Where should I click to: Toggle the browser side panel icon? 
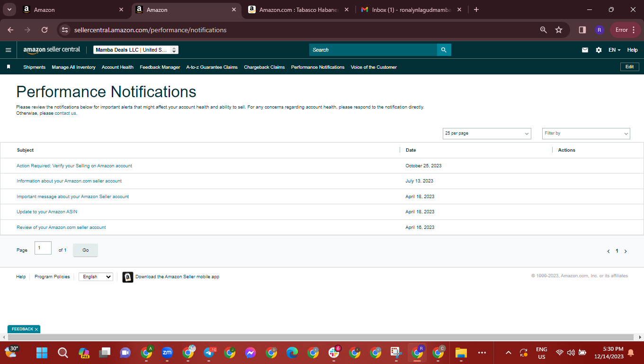click(582, 30)
